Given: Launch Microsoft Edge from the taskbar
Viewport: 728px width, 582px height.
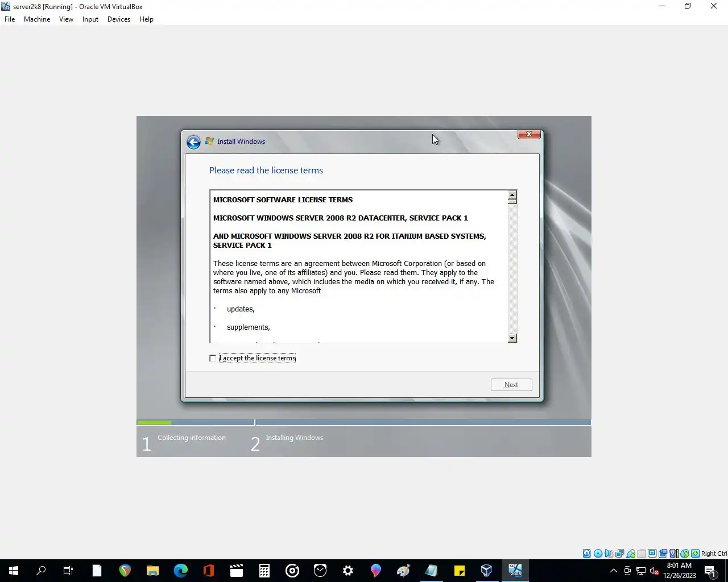Looking at the screenshot, I should [x=181, y=571].
